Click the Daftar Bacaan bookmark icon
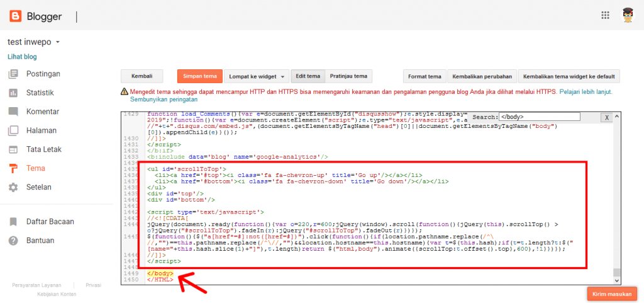Screen dimensions: 644x303 click(14, 222)
